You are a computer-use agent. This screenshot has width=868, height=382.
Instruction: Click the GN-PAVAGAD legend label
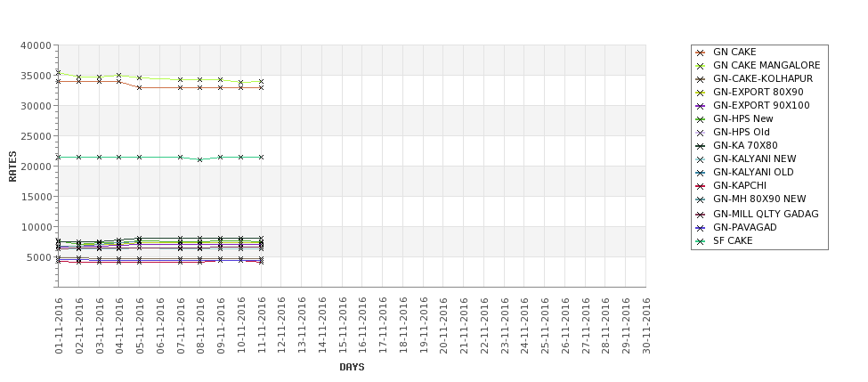[744, 227]
